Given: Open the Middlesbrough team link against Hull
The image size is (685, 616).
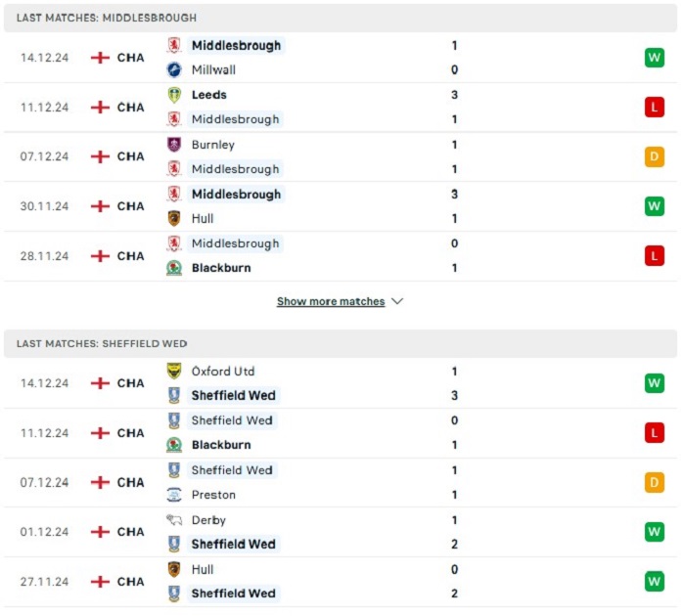Looking at the screenshot, I should (x=236, y=195).
